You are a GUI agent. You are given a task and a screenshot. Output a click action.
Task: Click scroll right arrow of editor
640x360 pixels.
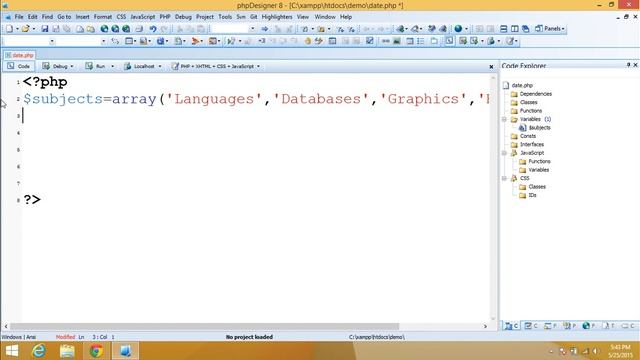tap(485, 327)
